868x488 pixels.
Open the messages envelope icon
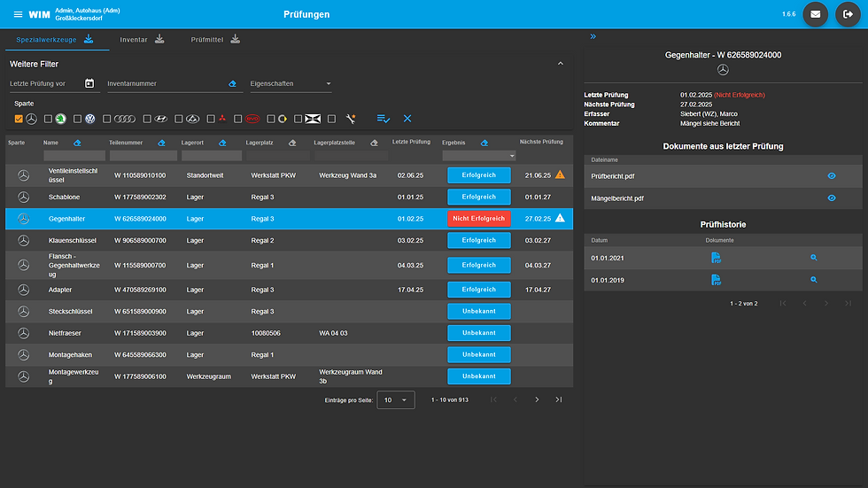[x=816, y=14]
